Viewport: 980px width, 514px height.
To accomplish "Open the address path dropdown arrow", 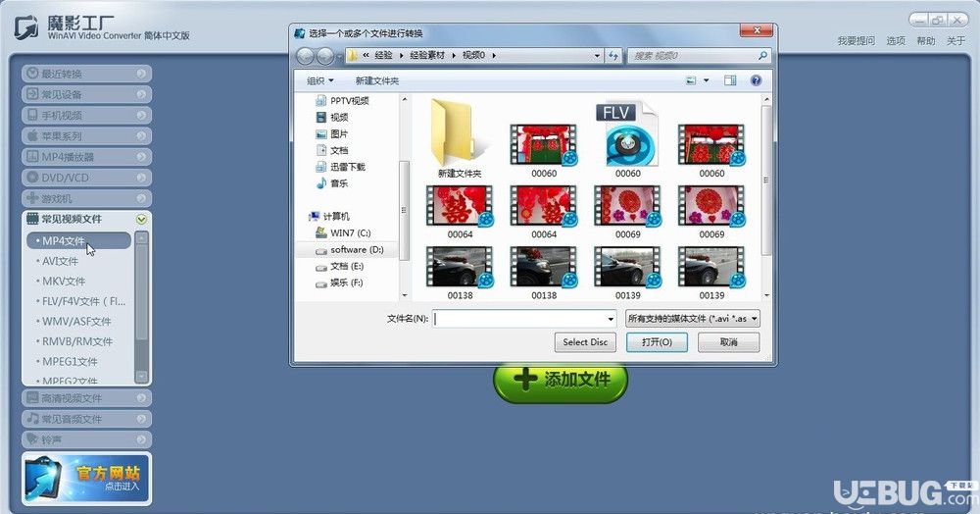I will [597, 56].
